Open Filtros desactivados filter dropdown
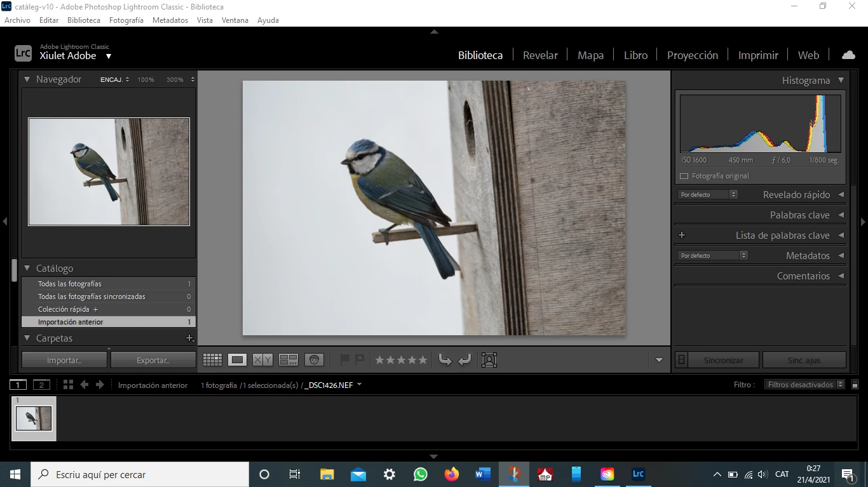868x487 pixels. (804, 385)
